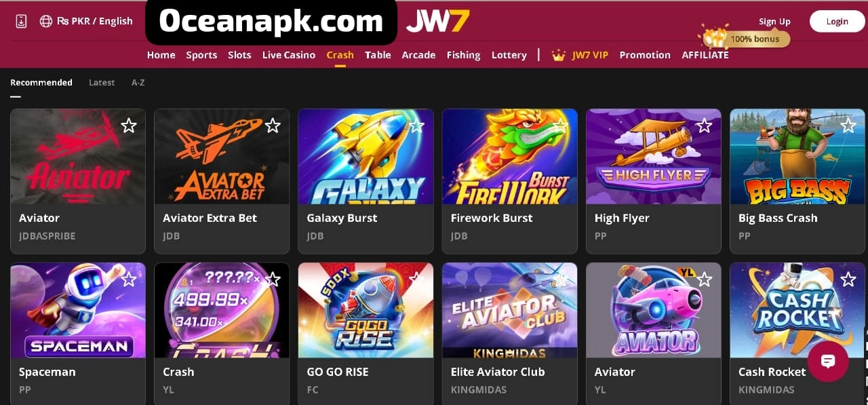868x405 pixels.
Task: Click the Sign Up link
Action: pyautogui.click(x=774, y=22)
